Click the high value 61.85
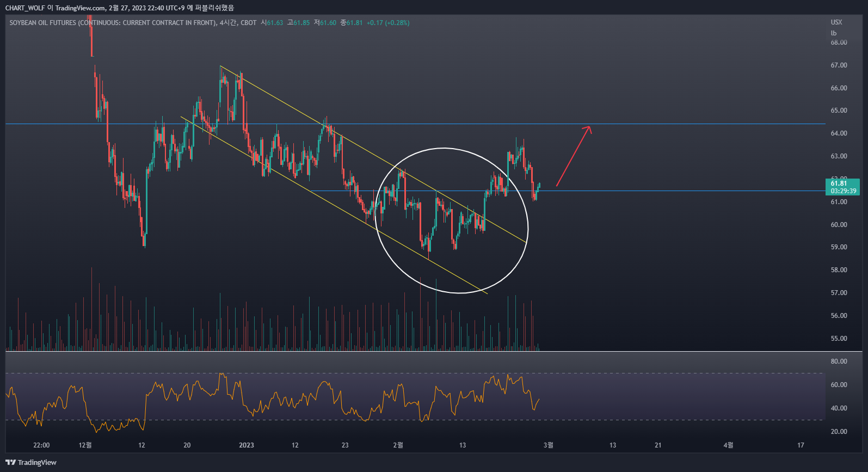Viewport: 868px width, 472px height. coord(301,23)
